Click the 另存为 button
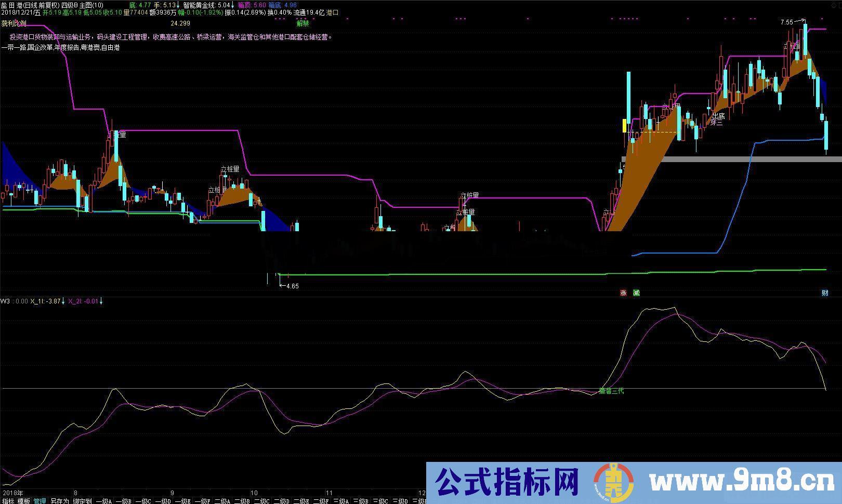 [61, 500]
